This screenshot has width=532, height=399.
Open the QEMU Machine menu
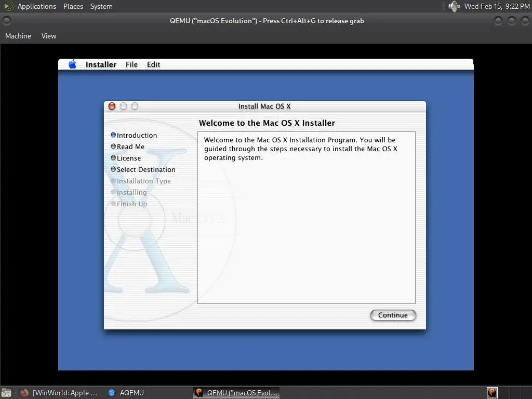point(18,36)
